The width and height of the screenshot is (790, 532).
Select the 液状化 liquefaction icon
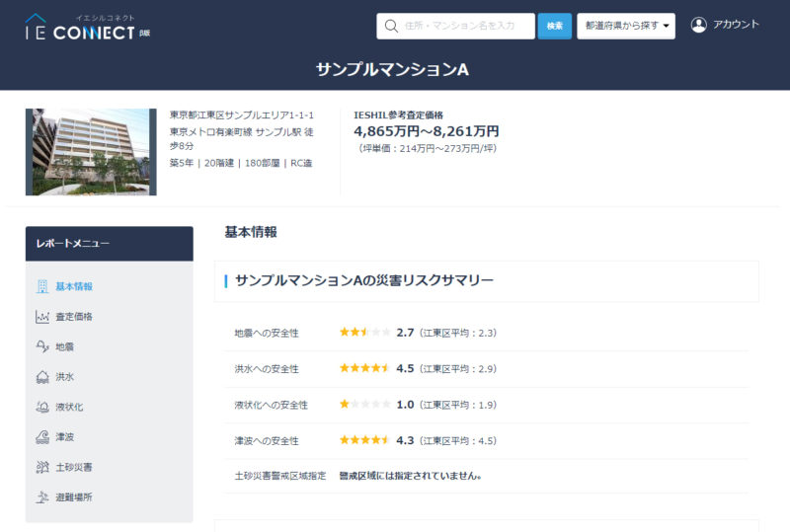tap(42, 407)
